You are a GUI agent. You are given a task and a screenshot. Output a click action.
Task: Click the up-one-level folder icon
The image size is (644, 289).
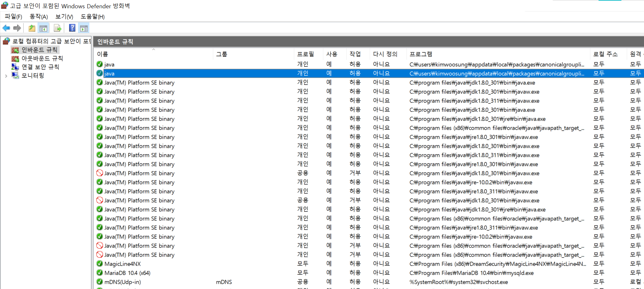[x=32, y=28]
